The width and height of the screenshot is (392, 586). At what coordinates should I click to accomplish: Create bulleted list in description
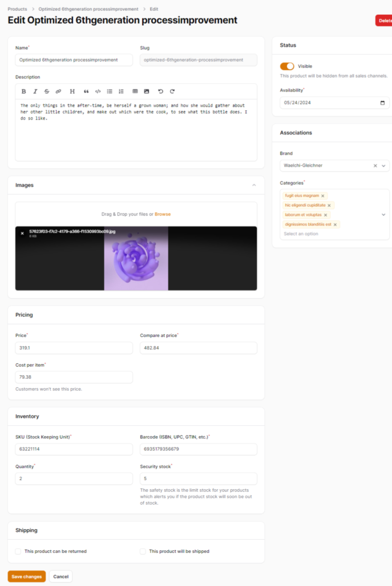pos(109,91)
